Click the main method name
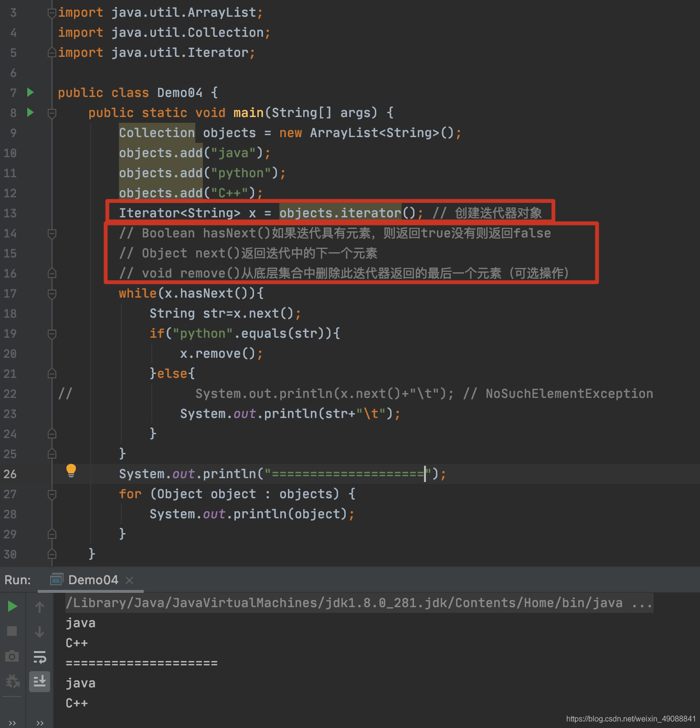 248,113
